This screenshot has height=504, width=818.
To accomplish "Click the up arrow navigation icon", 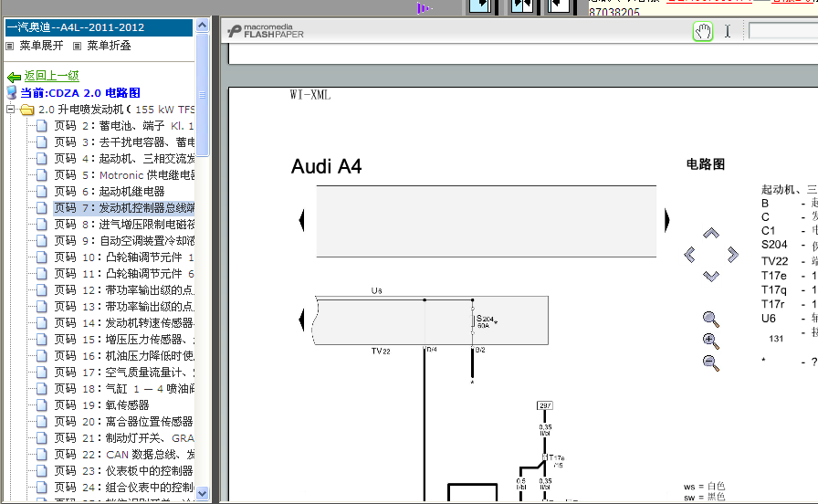I will pyautogui.click(x=710, y=233).
